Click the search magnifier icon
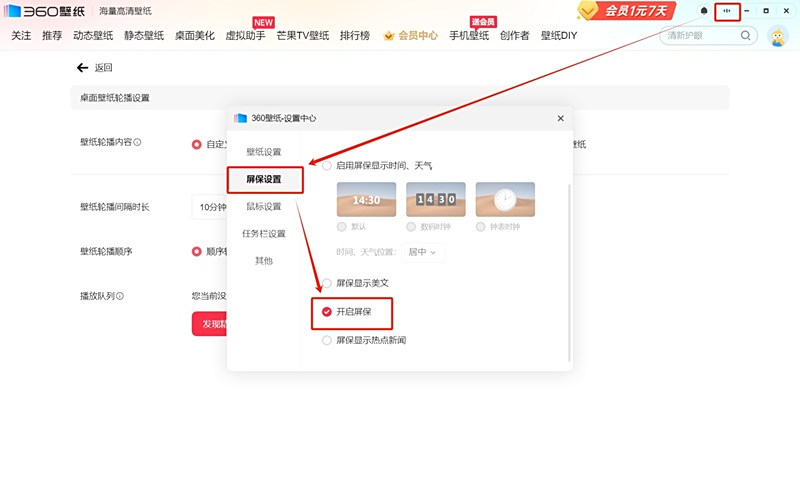 745,35
